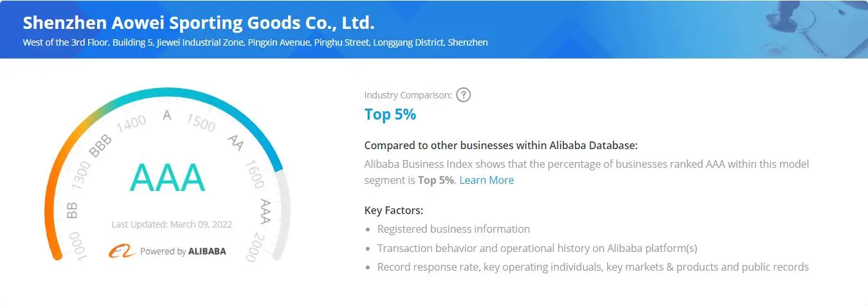Click the Registered business information bullet
This screenshot has height=306, width=868.
(x=453, y=229)
